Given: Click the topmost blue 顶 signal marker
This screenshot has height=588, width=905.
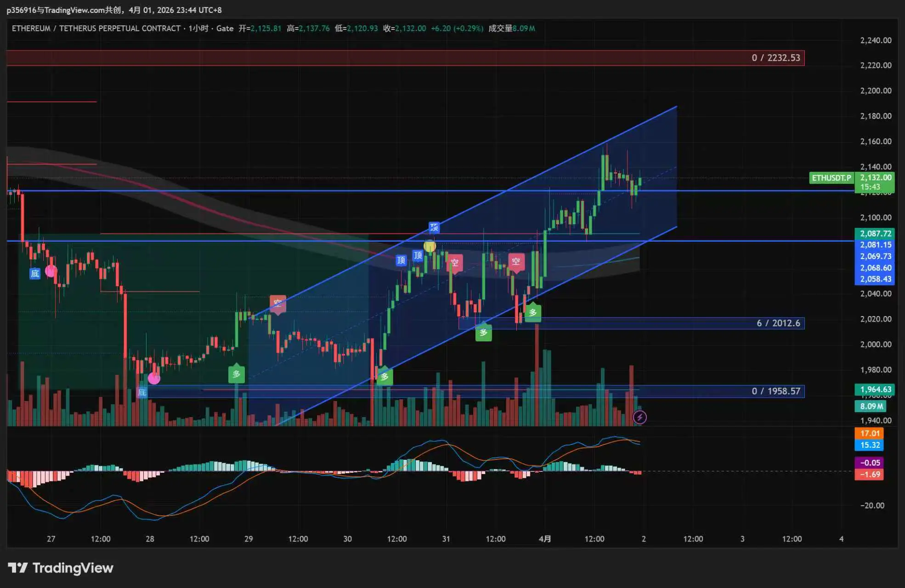Looking at the screenshot, I should click(434, 227).
